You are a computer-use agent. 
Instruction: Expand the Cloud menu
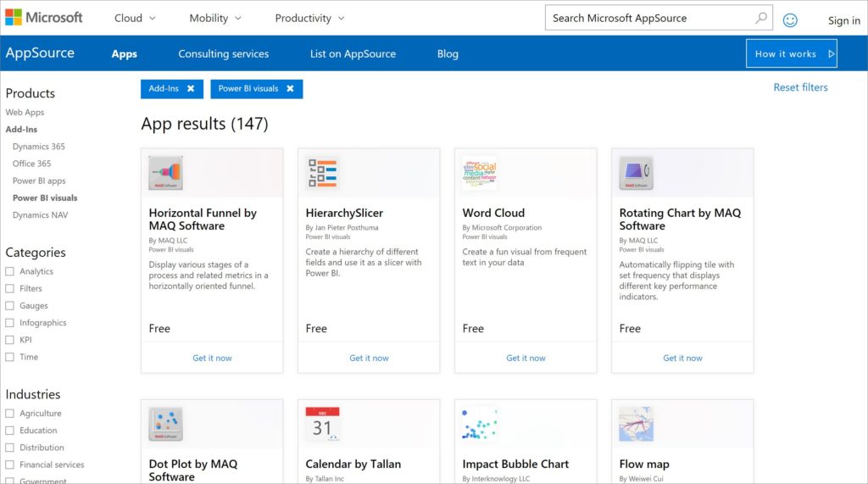point(135,19)
